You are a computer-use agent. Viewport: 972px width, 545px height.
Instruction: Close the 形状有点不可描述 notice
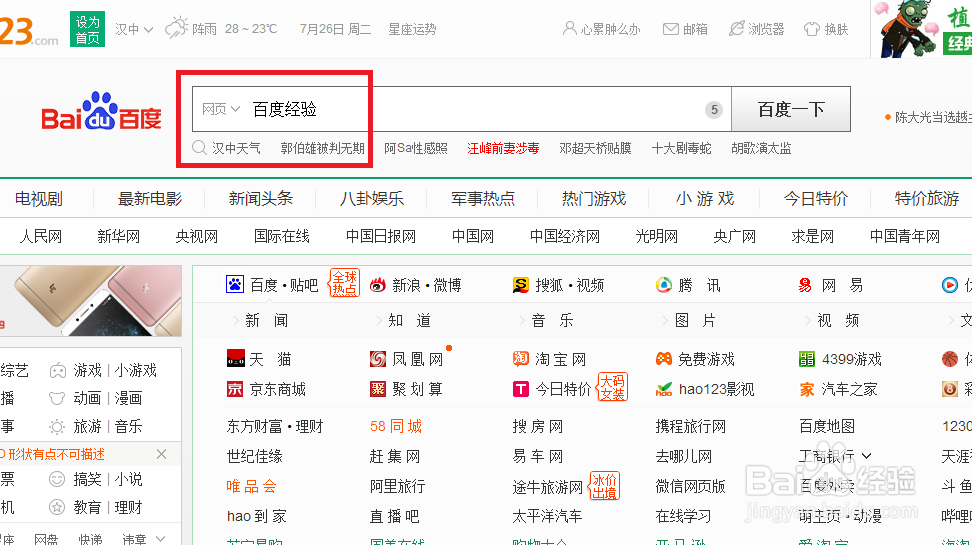click(x=161, y=454)
